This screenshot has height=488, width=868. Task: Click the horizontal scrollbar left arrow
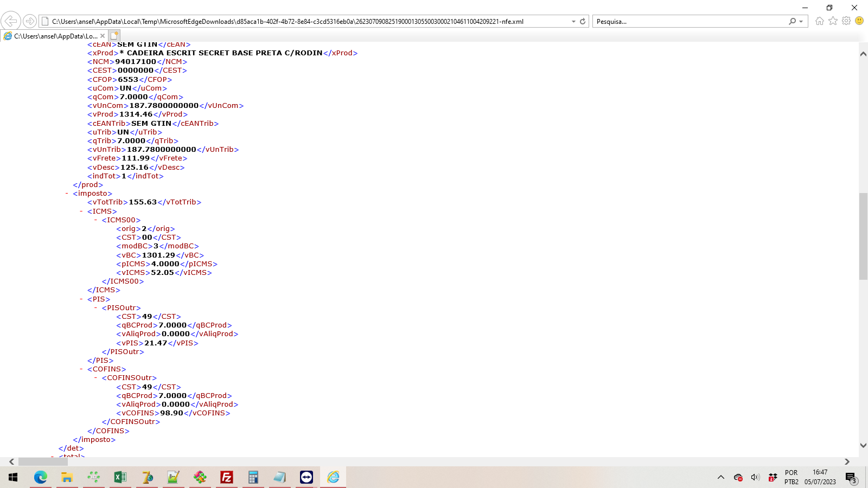coord(11,461)
